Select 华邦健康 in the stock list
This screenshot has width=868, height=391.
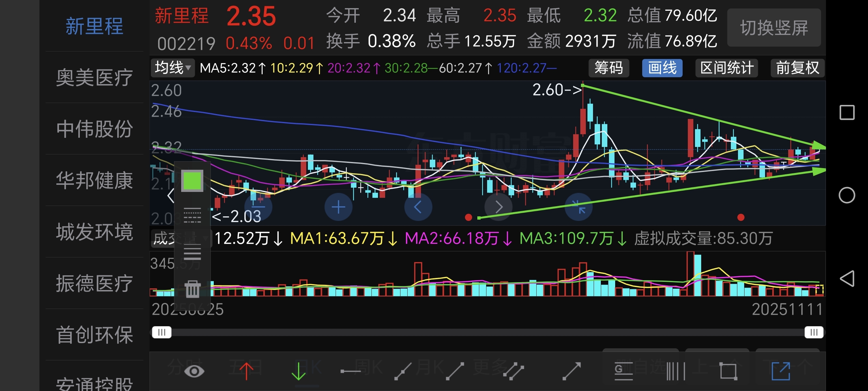click(x=94, y=180)
